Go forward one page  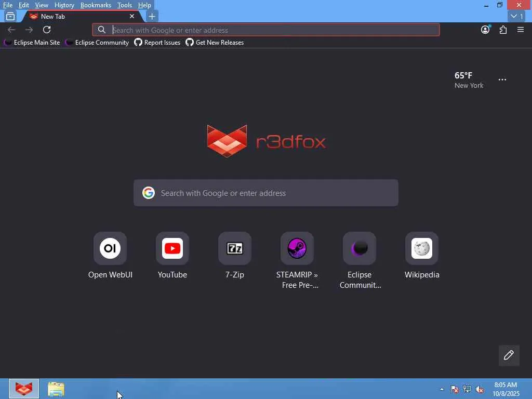click(29, 30)
